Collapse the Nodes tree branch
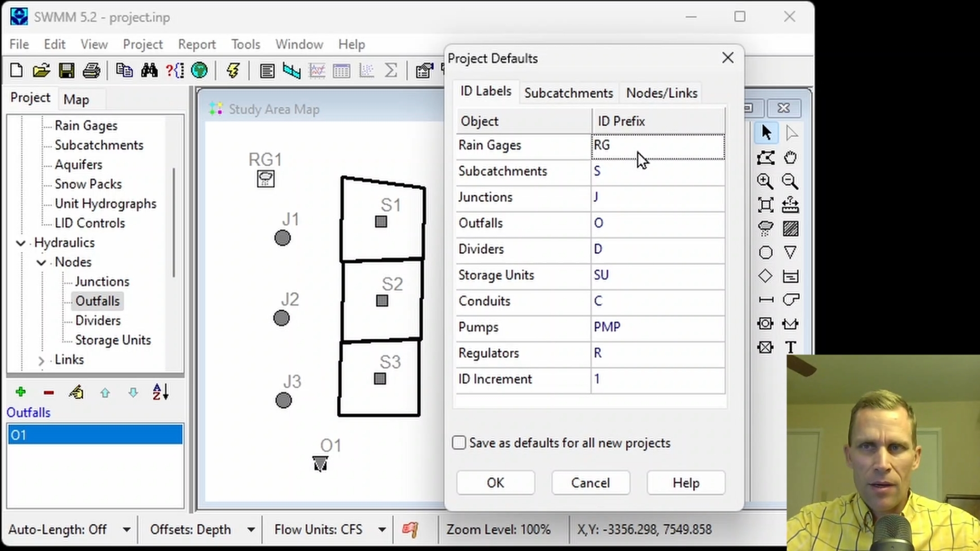This screenshot has height=551, width=980. point(41,263)
